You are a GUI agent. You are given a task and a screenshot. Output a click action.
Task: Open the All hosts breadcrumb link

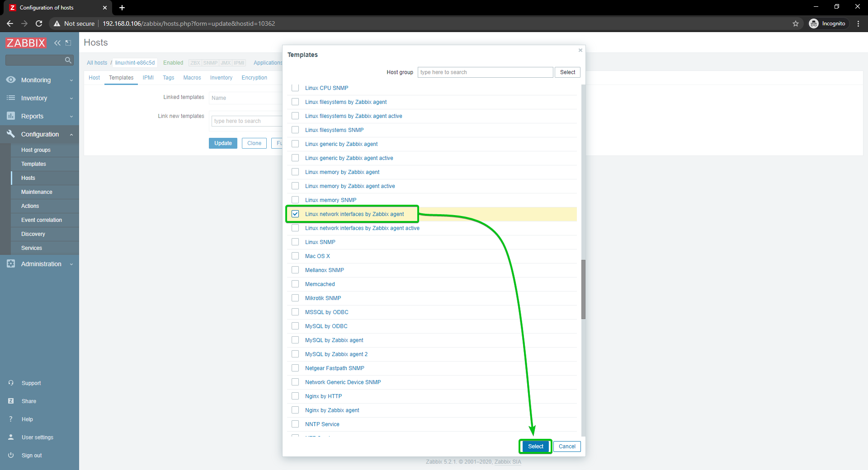coord(97,63)
